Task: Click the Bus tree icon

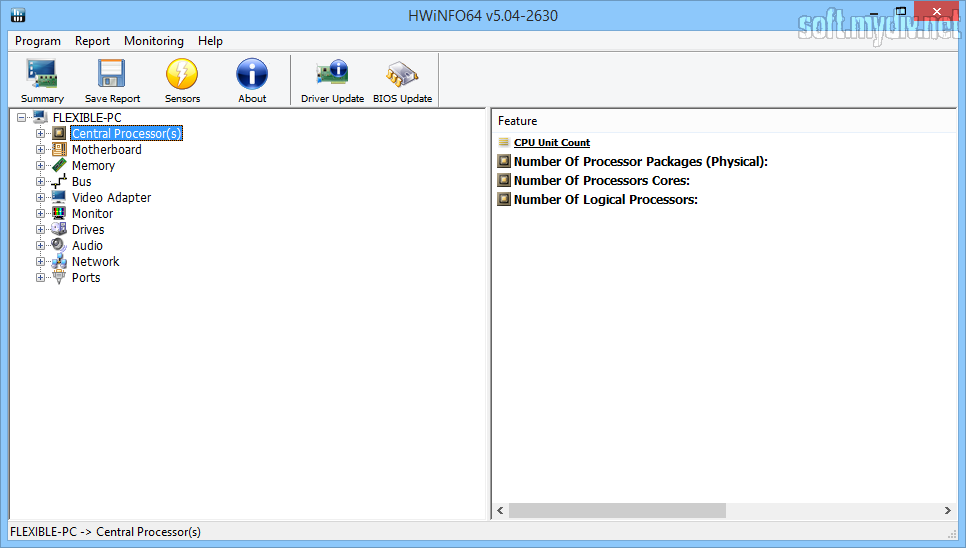Action: (59, 181)
